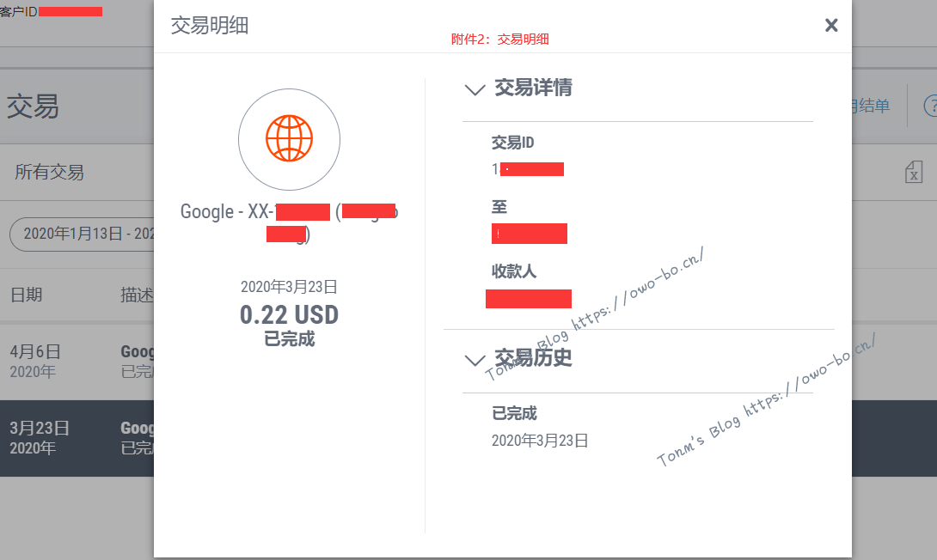Select the 4月6日 transaction row

(x=77, y=361)
